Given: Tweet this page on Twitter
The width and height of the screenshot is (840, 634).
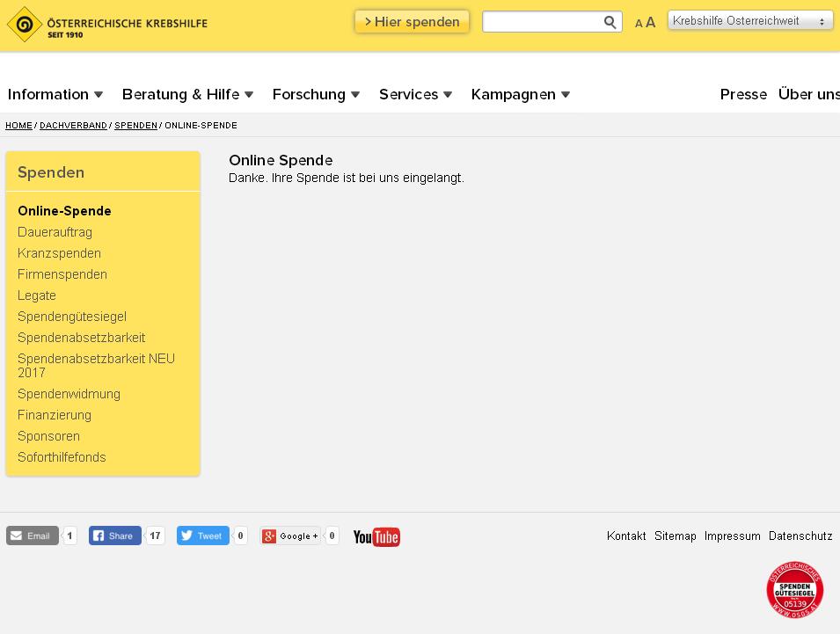Looking at the screenshot, I should [x=203, y=536].
